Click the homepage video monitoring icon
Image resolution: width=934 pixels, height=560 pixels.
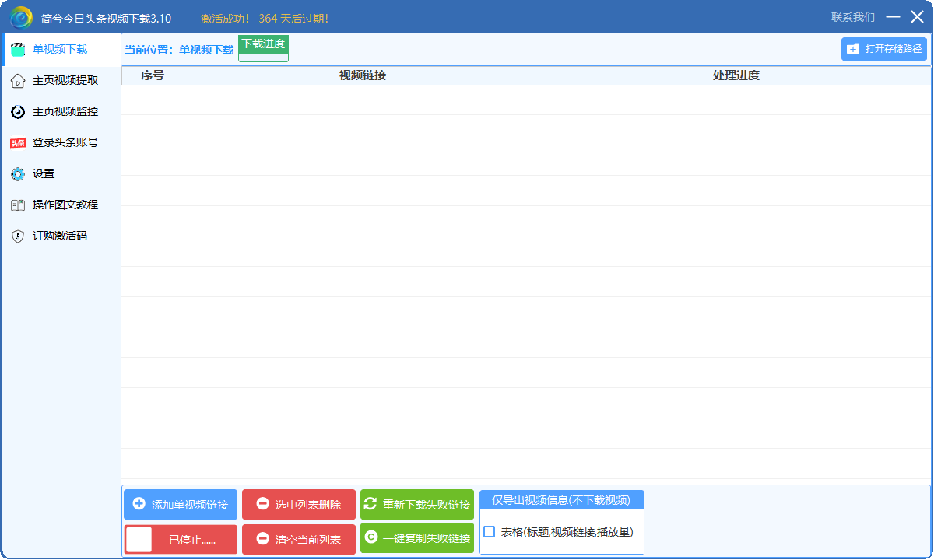coord(18,112)
